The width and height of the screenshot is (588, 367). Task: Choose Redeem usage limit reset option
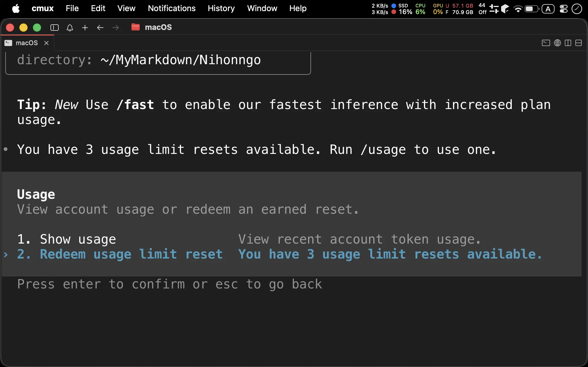(120, 254)
